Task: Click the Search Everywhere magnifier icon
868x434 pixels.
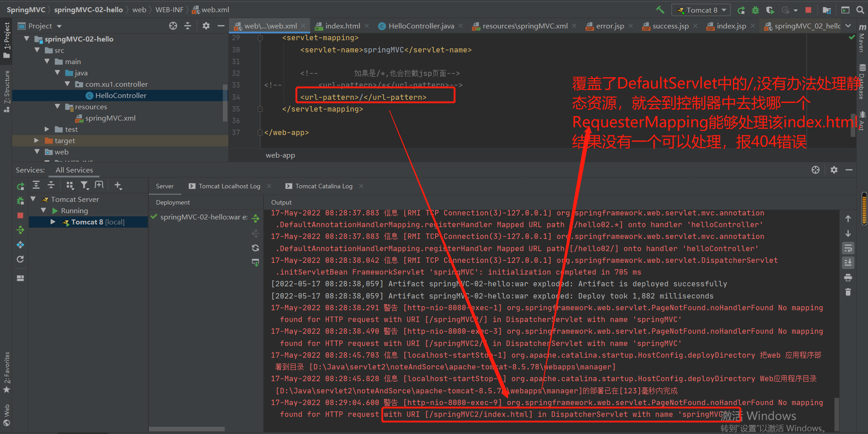Action: pyautogui.click(x=860, y=10)
